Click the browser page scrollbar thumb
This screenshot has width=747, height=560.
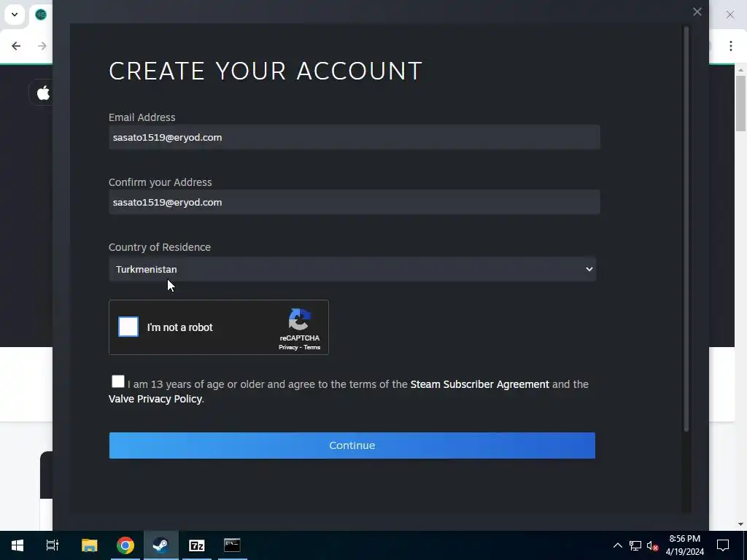(740, 103)
